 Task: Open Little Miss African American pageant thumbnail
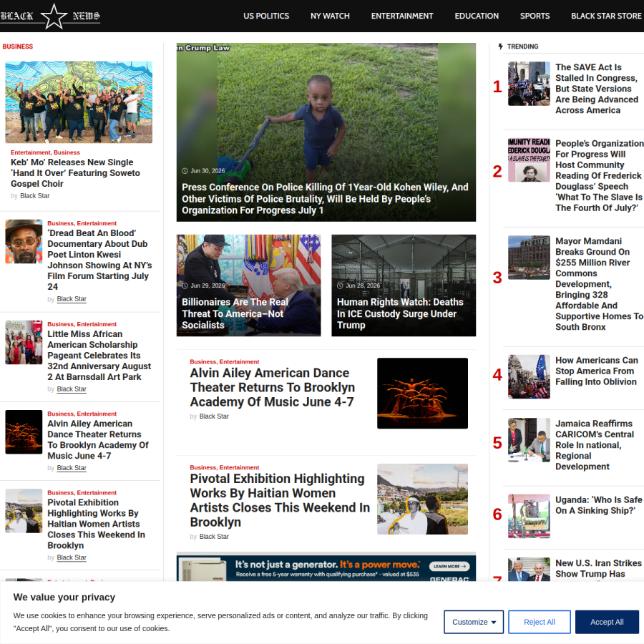point(24,343)
